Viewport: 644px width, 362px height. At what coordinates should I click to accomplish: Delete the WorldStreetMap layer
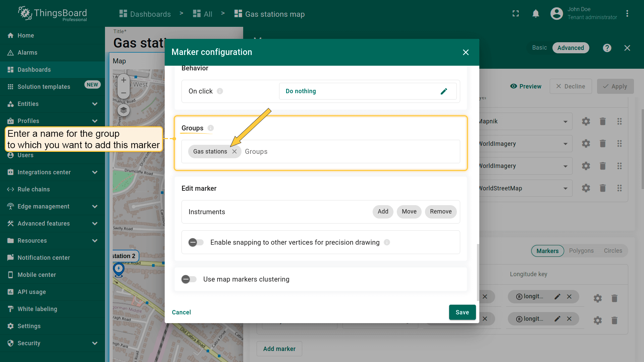click(x=602, y=188)
